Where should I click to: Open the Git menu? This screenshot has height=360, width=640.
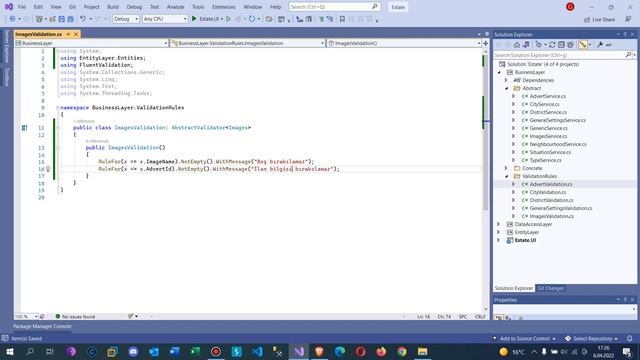tap(72, 7)
